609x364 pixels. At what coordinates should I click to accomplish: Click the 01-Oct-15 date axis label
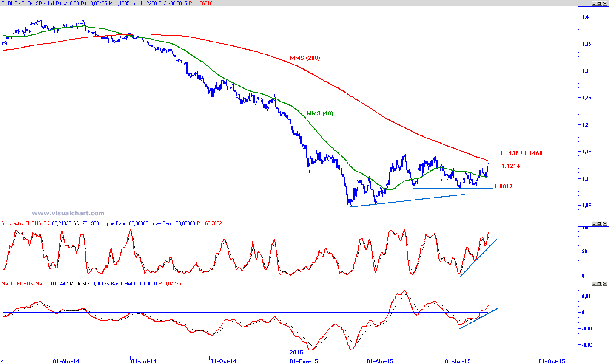pyautogui.click(x=552, y=361)
